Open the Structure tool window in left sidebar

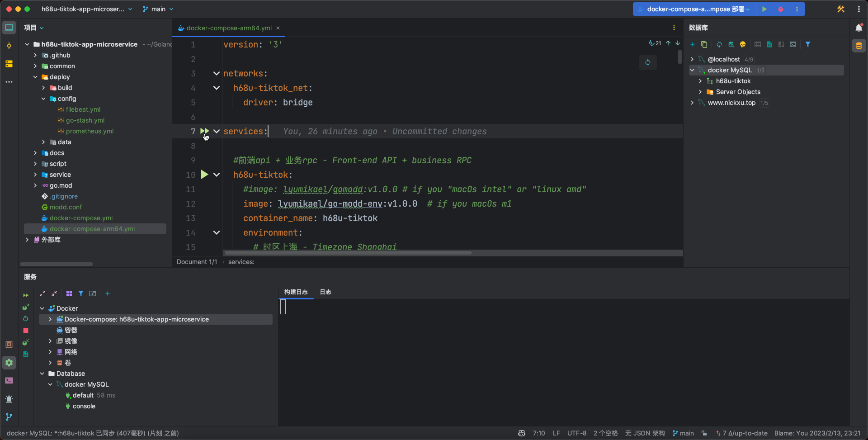click(x=9, y=64)
